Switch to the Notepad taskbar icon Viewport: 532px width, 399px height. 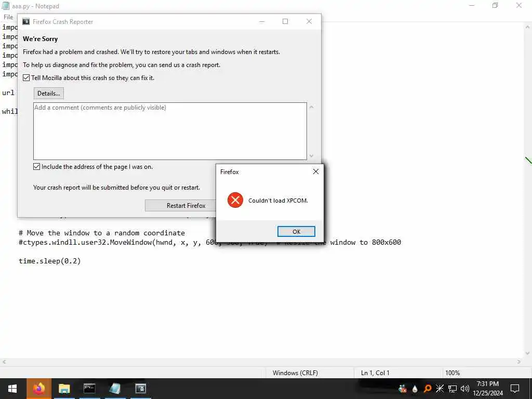[115, 389]
